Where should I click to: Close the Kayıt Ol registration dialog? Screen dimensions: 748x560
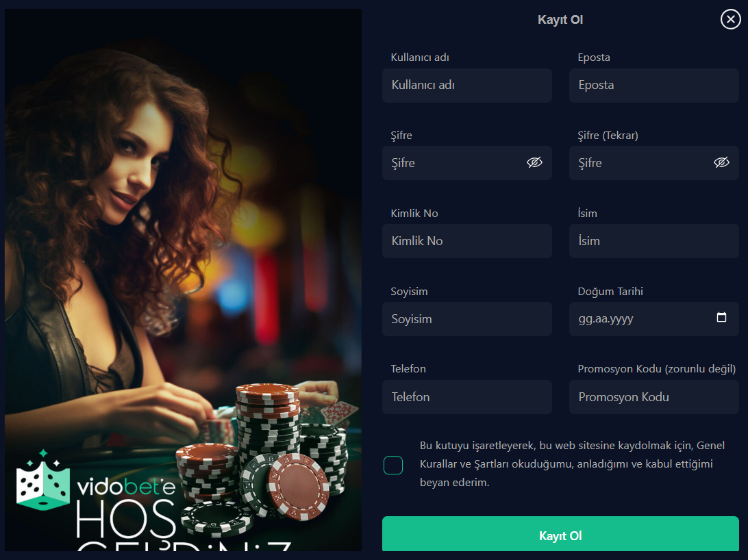pos(730,20)
